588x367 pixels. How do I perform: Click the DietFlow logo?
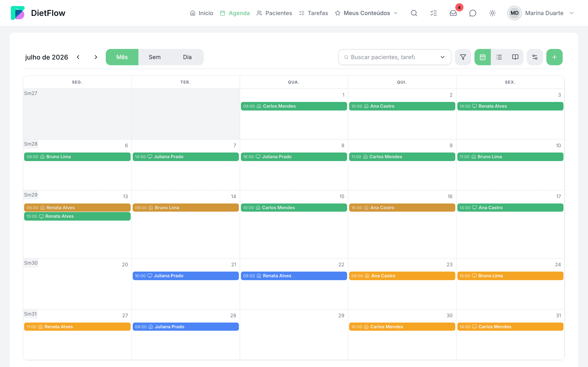(x=38, y=13)
